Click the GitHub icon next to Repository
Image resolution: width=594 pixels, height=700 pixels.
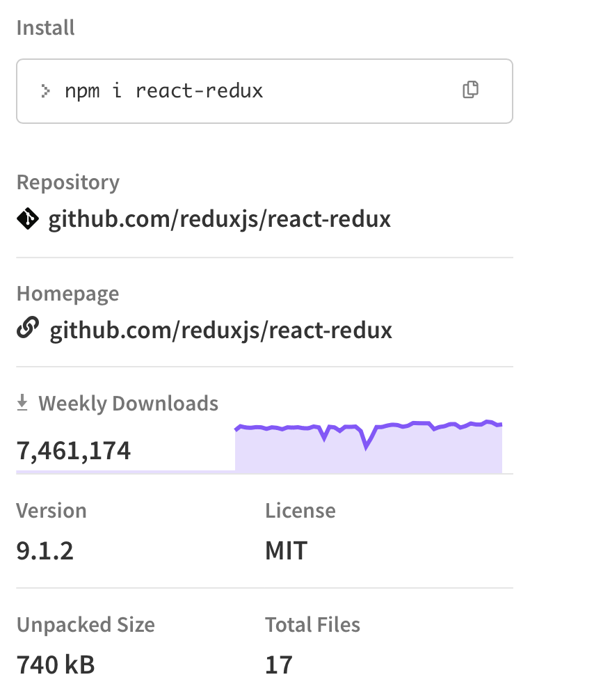pyautogui.click(x=26, y=218)
